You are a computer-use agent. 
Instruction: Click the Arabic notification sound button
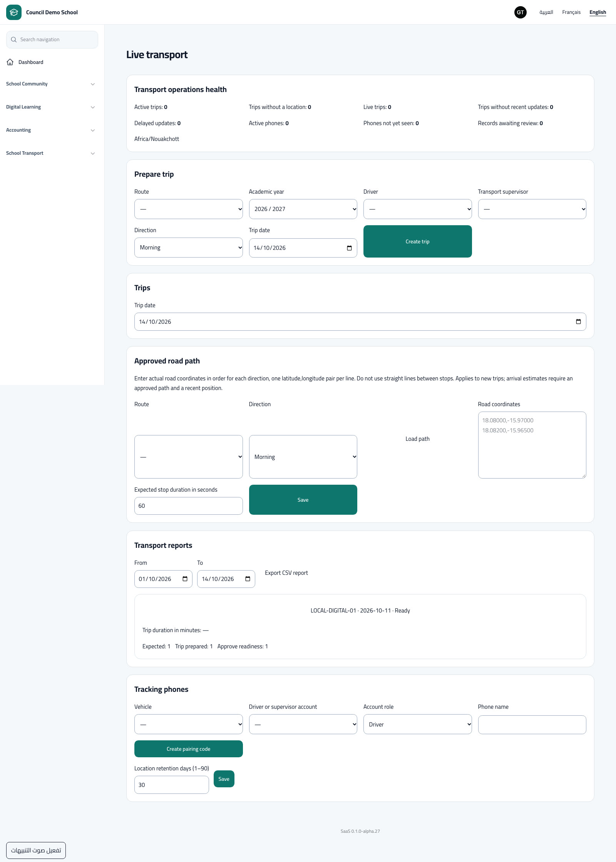pos(36,850)
